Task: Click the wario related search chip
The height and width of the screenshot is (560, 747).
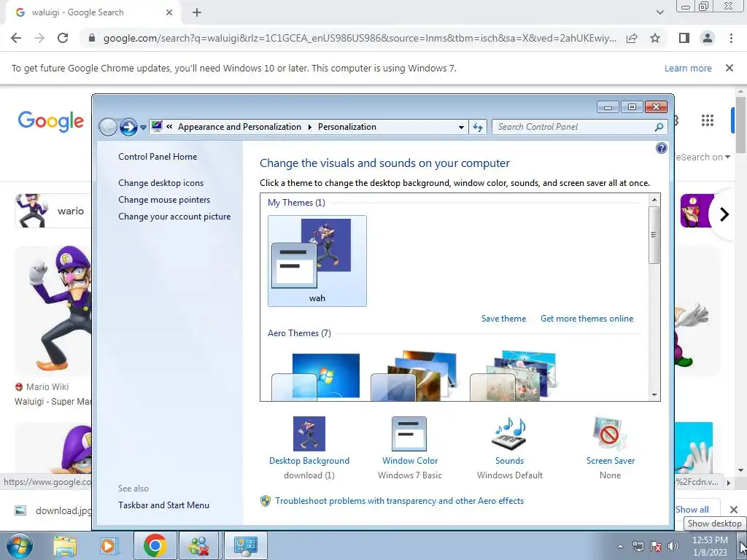Action: pos(53,211)
